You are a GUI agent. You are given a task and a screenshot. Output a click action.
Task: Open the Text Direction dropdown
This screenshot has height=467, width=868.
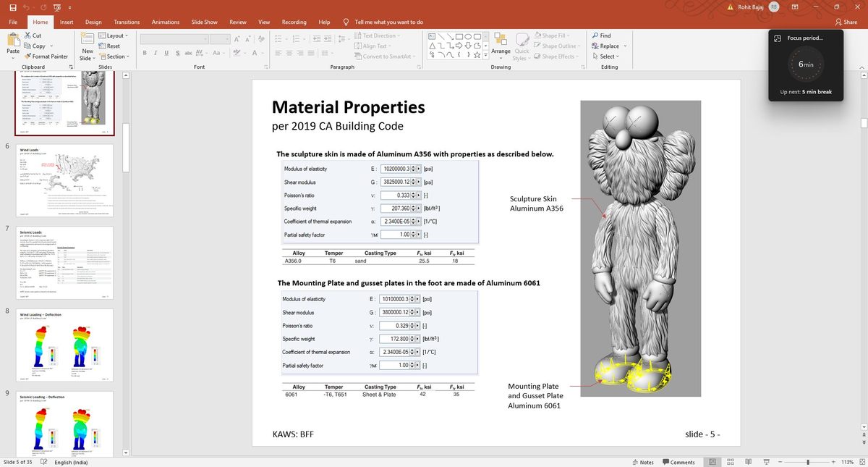[x=381, y=35]
